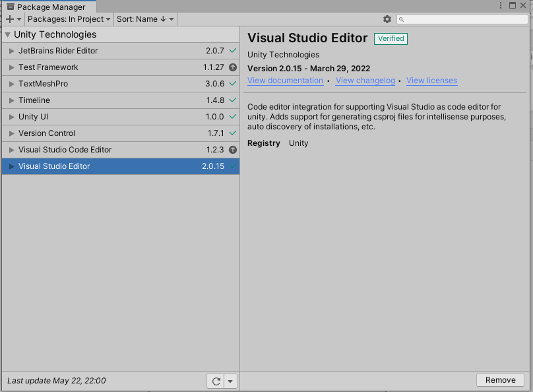The image size is (533, 392).
Task: Open the View documentation link
Action: tap(285, 81)
